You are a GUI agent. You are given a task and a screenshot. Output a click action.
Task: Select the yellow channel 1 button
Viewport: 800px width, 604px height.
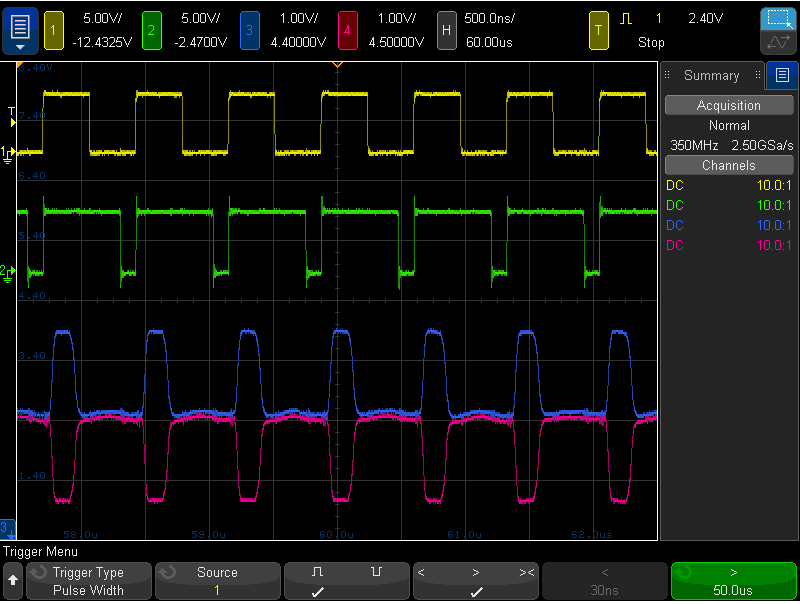[54, 31]
